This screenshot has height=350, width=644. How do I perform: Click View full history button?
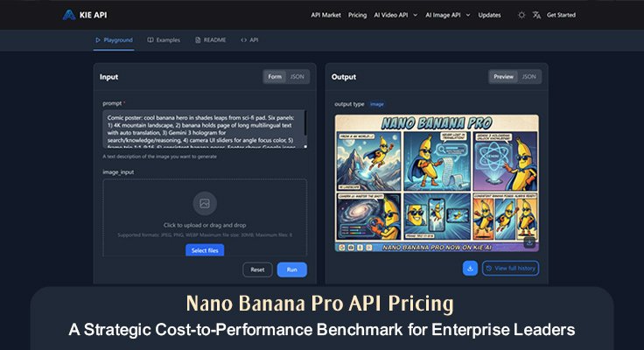coord(510,269)
